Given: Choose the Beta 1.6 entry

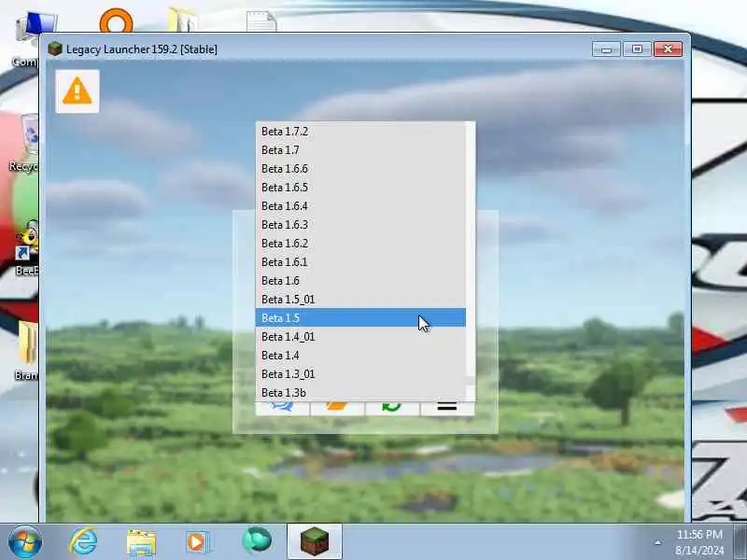Looking at the screenshot, I should [360, 281].
